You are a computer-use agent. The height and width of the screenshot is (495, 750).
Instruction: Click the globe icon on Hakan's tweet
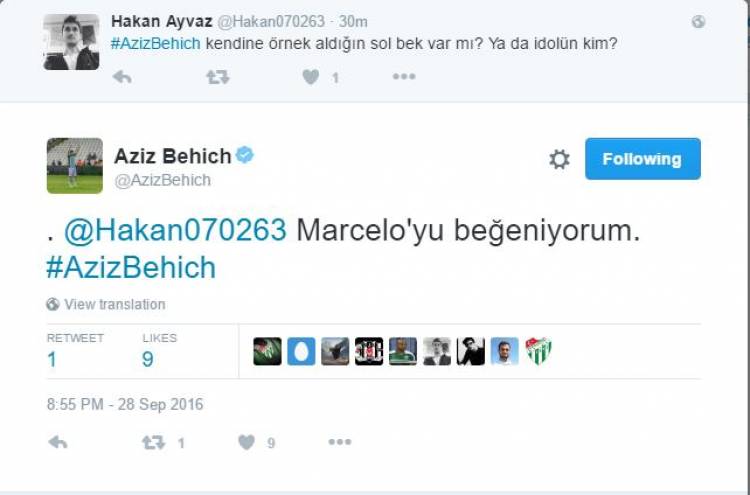coord(698,21)
